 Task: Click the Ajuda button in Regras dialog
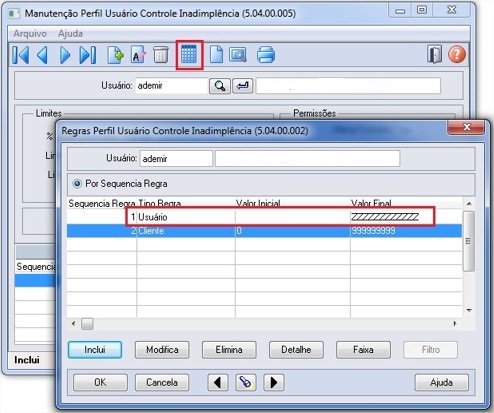point(441,382)
